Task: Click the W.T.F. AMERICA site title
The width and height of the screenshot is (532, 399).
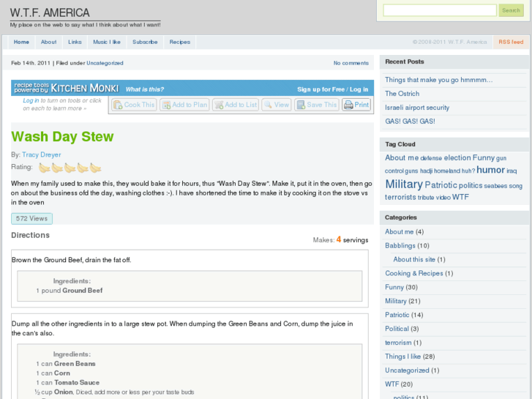Action: coord(50,13)
